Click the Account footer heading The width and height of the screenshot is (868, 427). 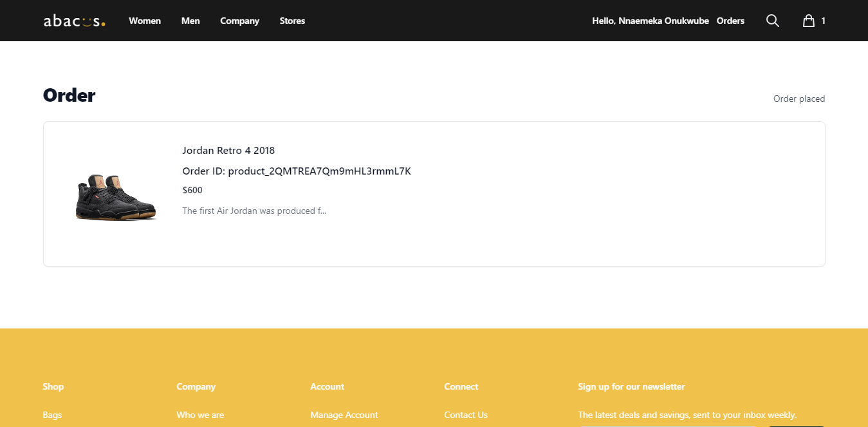pos(327,386)
